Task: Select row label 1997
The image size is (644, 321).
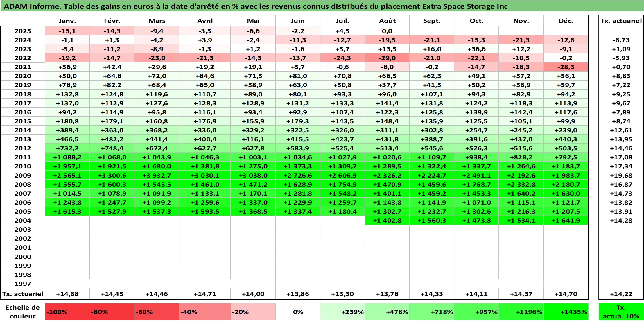Action: (x=23, y=284)
